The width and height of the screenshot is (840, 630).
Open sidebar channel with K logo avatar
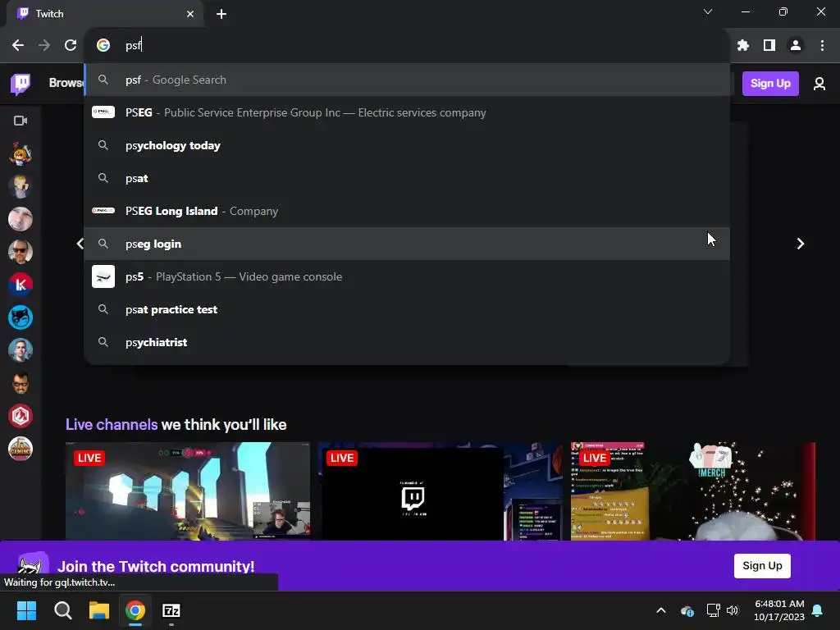coord(21,285)
